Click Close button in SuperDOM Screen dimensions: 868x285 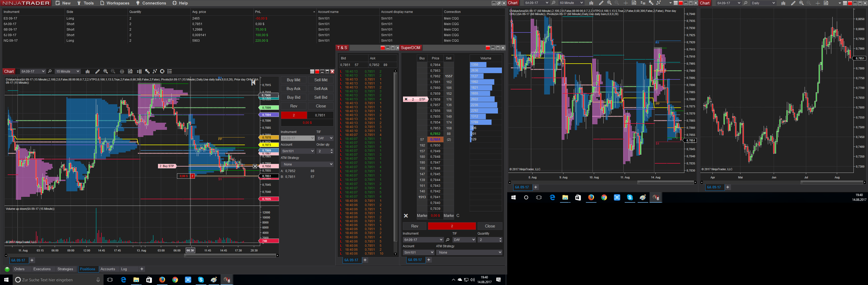coord(489,226)
